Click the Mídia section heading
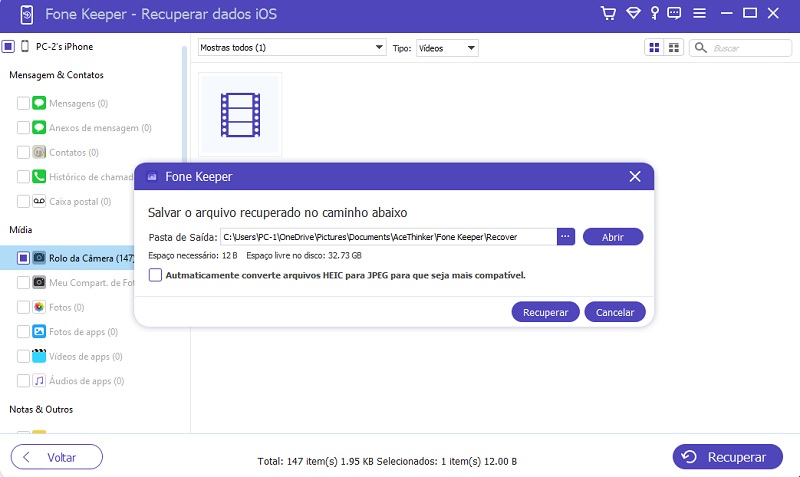 point(21,230)
